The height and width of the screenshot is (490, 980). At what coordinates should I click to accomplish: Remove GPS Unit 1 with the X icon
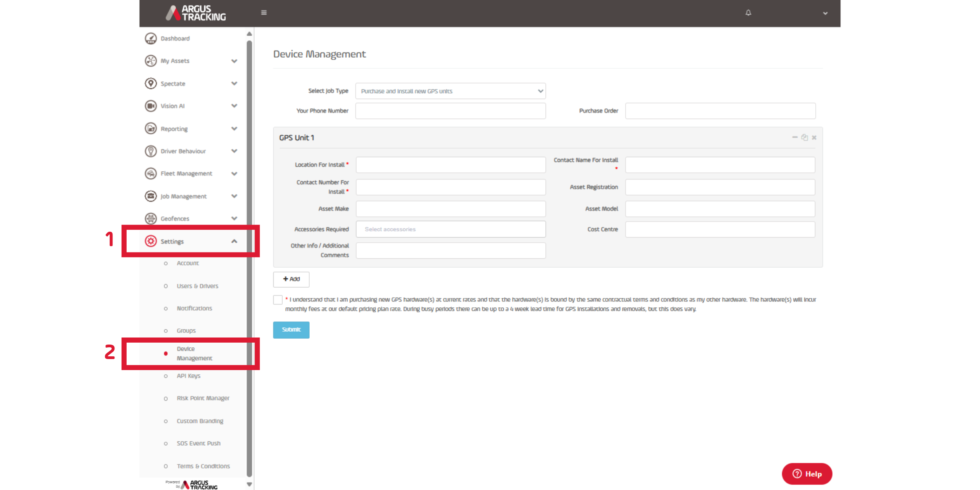click(x=814, y=138)
